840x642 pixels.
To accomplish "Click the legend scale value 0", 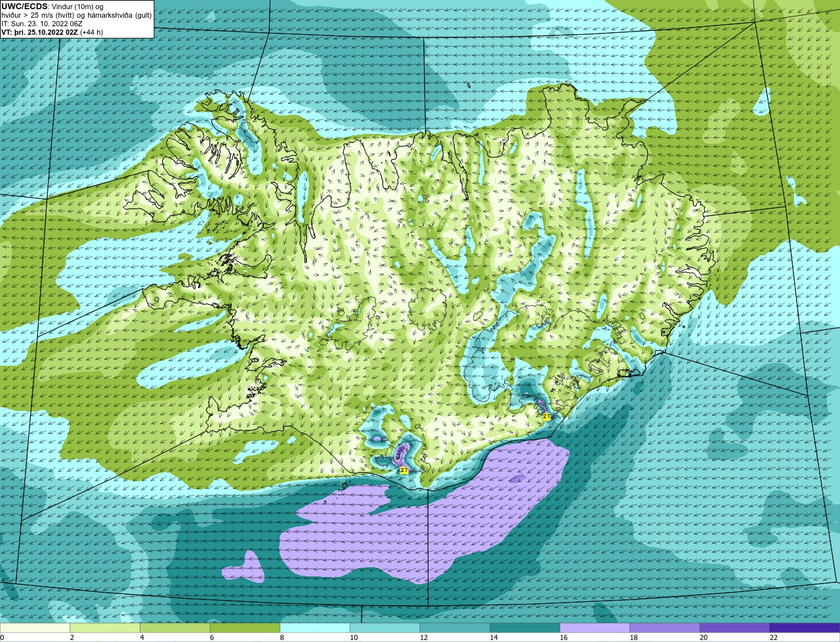I will pyautogui.click(x=2, y=637).
